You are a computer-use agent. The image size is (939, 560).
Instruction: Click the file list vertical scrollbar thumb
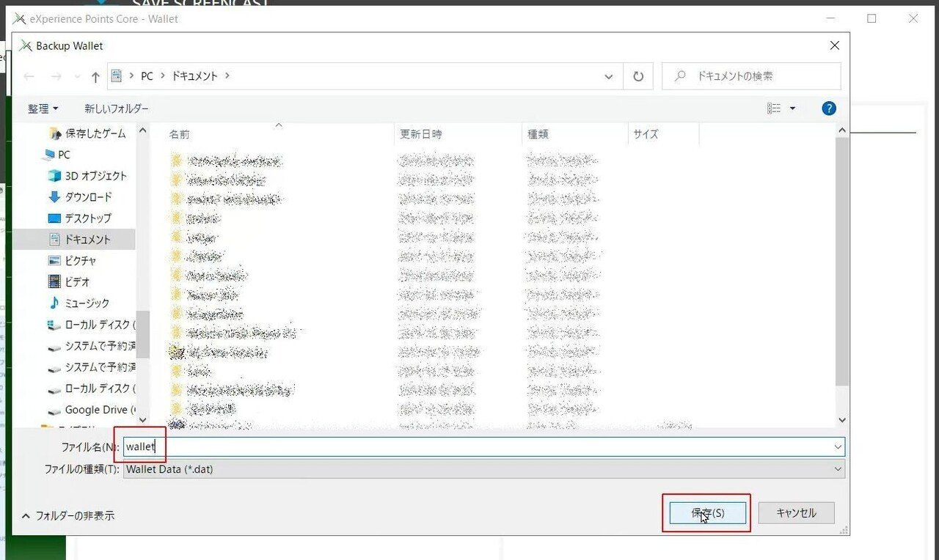coord(842,260)
